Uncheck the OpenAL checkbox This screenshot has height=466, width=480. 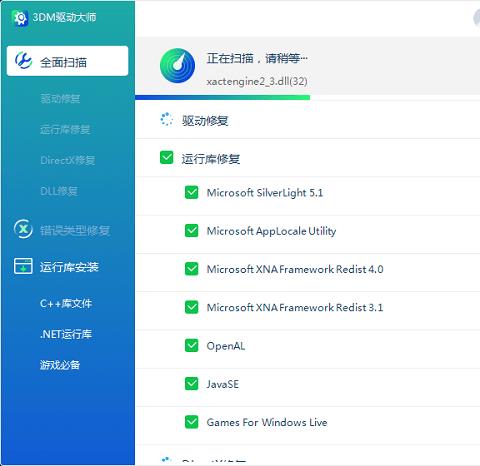[191, 345]
